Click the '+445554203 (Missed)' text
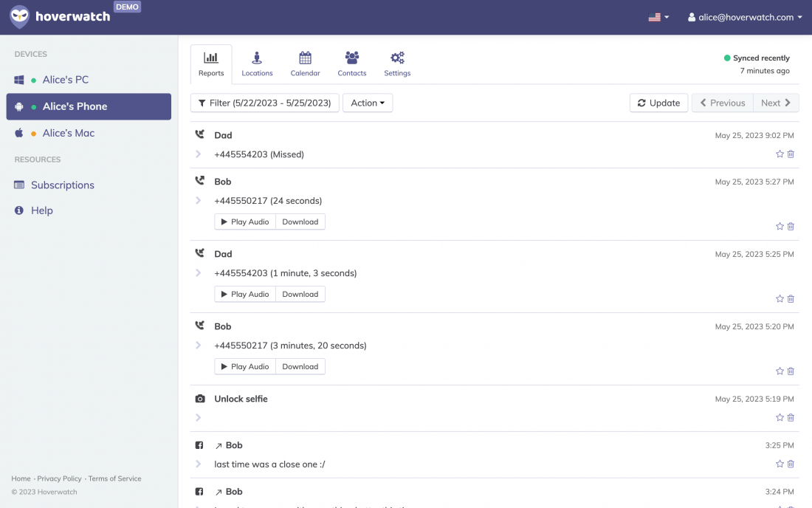Image resolution: width=812 pixels, height=508 pixels. 259,154
